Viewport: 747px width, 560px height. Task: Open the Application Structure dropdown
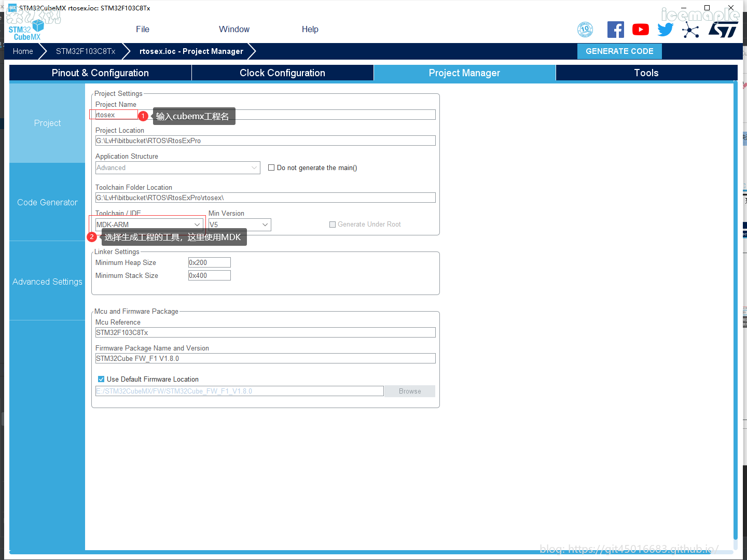(x=178, y=167)
